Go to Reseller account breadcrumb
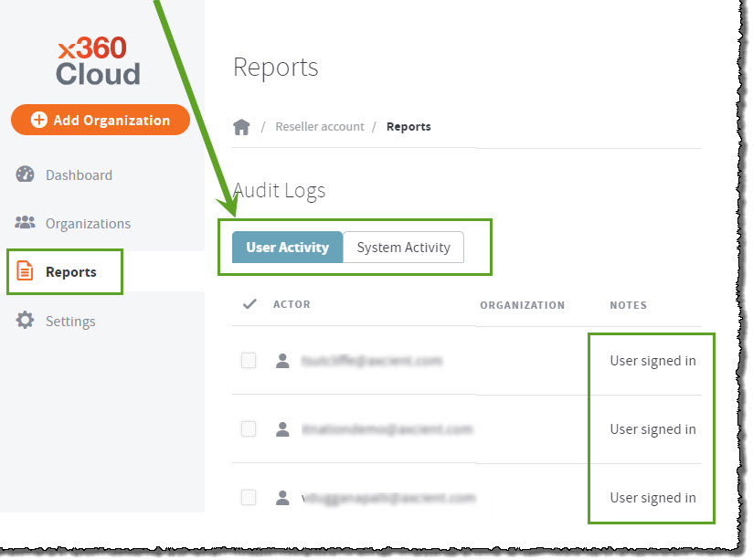Screen dimensions: 753x560 pos(320,127)
